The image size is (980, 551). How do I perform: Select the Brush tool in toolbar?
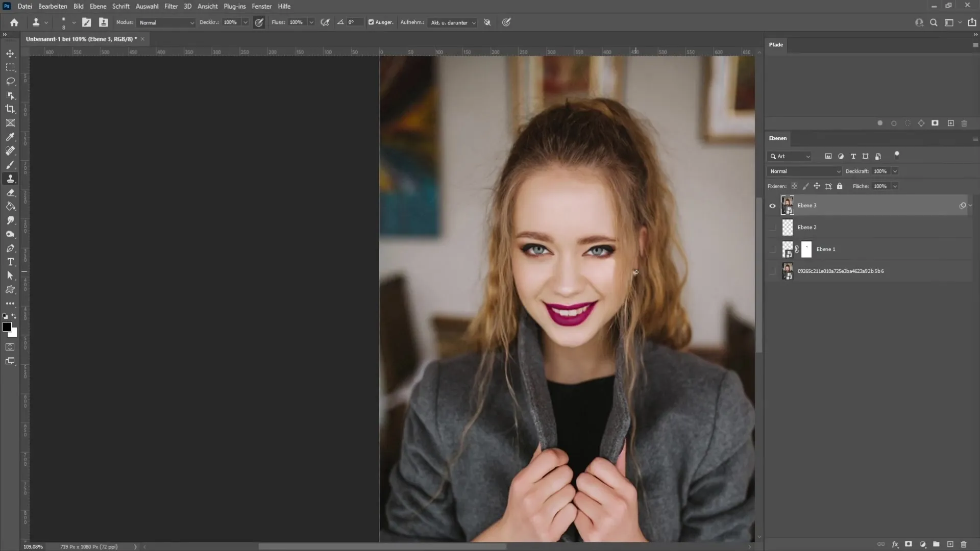pyautogui.click(x=10, y=165)
